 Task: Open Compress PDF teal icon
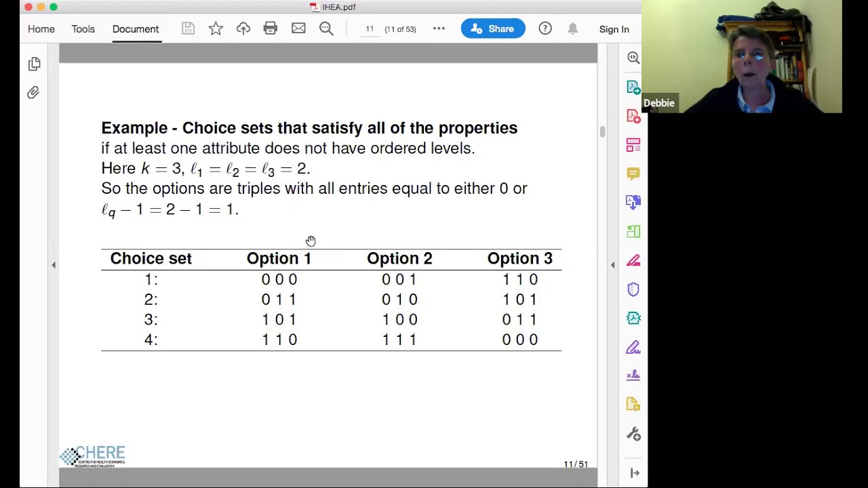[x=633, y=319]
